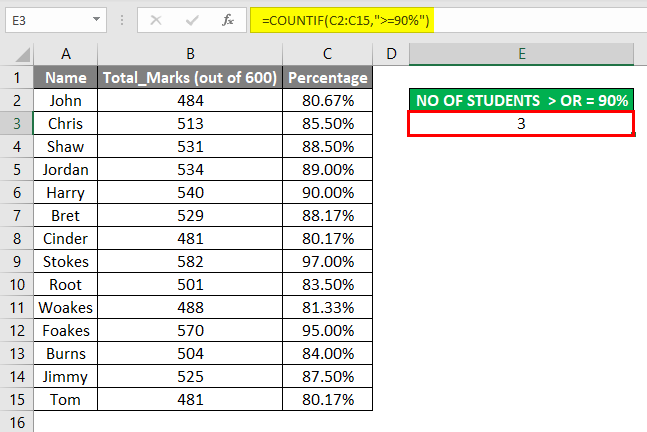
Task: Select cell E3 showing result 3
Action: [522, 123]
